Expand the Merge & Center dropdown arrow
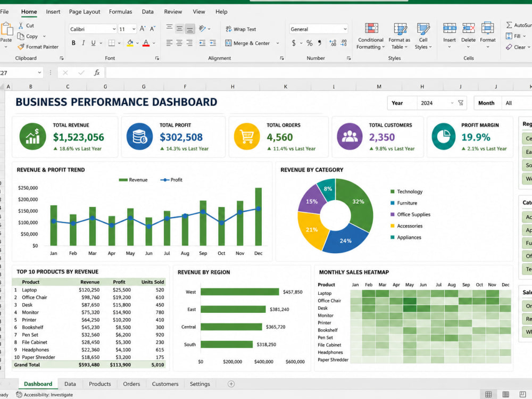532x399 pixels. click(278, 44)
